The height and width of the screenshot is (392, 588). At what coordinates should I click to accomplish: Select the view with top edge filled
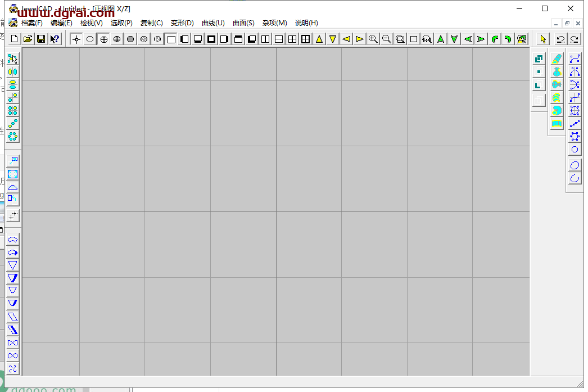click(238, 39)
